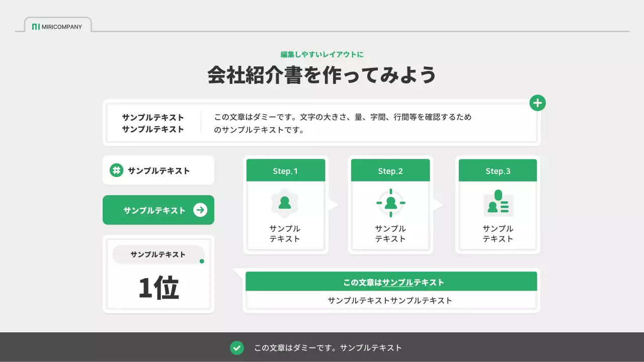The width and height of the screenshot is (644, 362).
Task: Click the checkmark icon in the bottom bar
Action: (237, 347)
